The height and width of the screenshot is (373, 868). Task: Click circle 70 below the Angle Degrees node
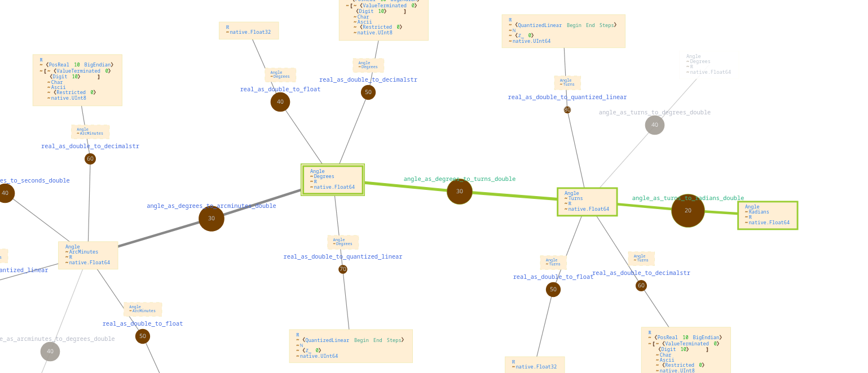pyautogui.click(x=343, y=269)
